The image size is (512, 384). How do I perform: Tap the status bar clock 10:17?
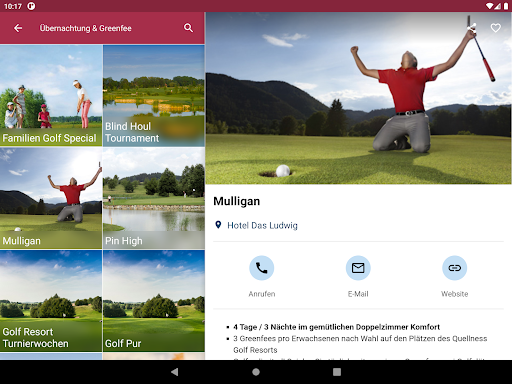tap(13, 6)
